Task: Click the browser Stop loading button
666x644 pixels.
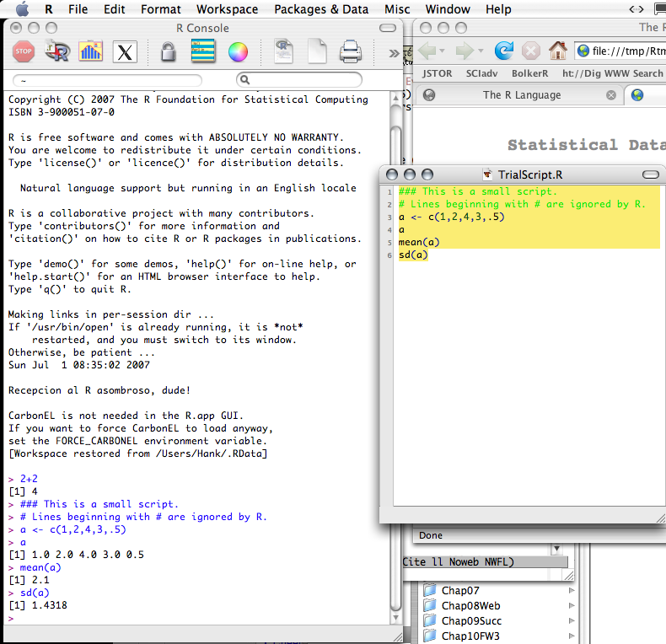Action: (531, 51)
